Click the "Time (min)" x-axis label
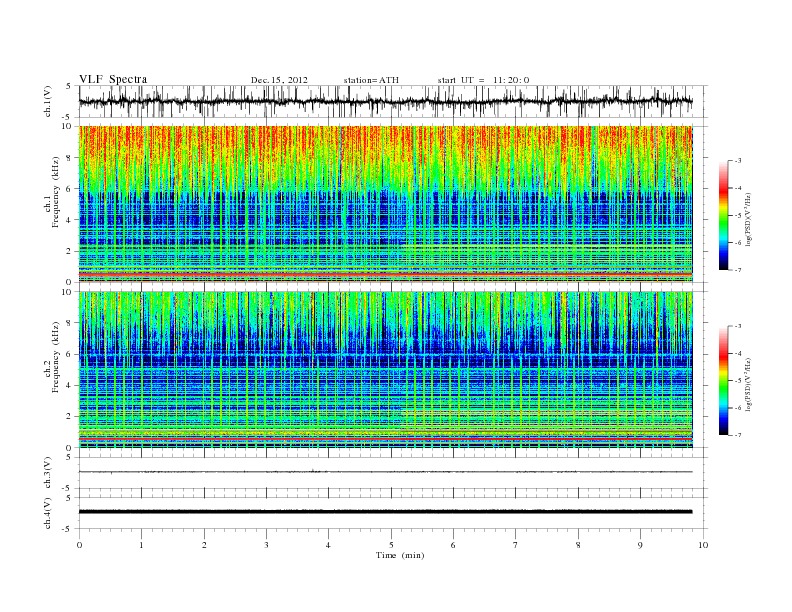The width and height of the screenshot is (792, 612). (x=400, y=555)
